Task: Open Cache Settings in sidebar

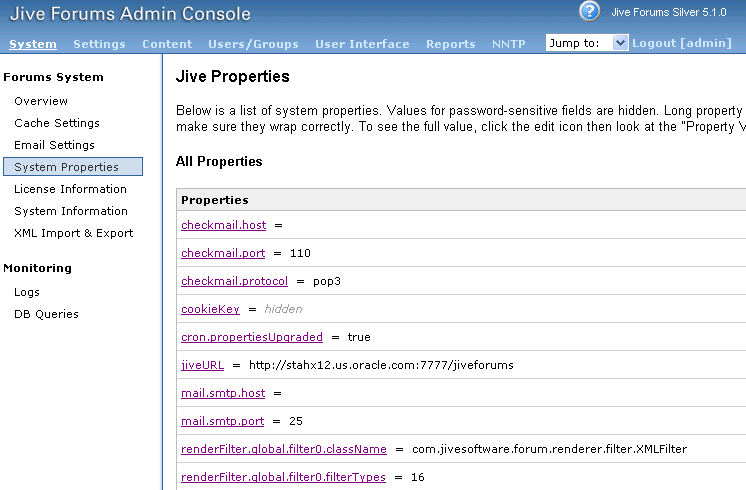Action: pyautogui.click(x=57, y=123)
